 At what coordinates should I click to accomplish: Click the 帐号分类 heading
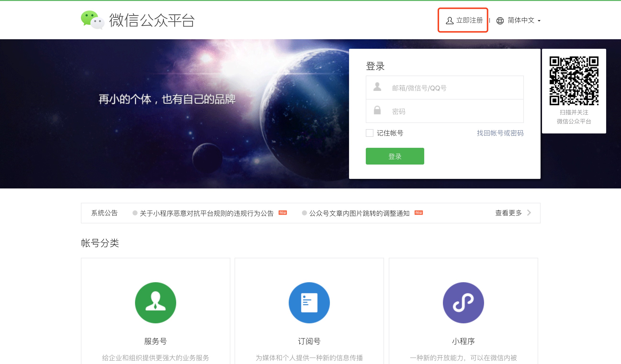tap(100, 243)
